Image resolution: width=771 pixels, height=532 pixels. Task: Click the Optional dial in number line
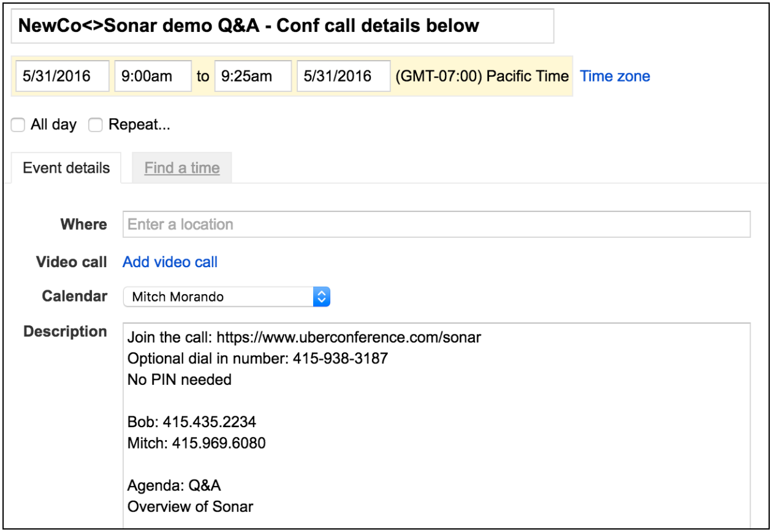coord(257,359)
